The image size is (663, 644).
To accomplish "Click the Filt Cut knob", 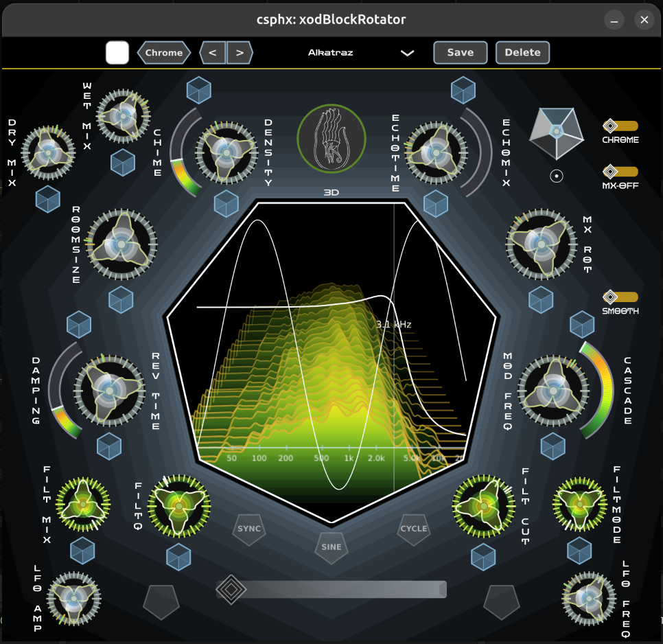I will (x=484, y=506).
